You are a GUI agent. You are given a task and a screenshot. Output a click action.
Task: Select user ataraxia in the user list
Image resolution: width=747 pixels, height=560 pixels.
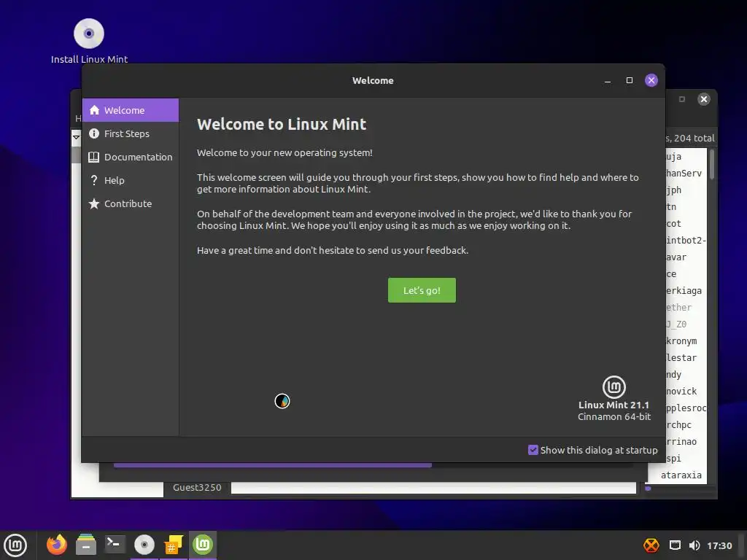[x=681, y=475]
